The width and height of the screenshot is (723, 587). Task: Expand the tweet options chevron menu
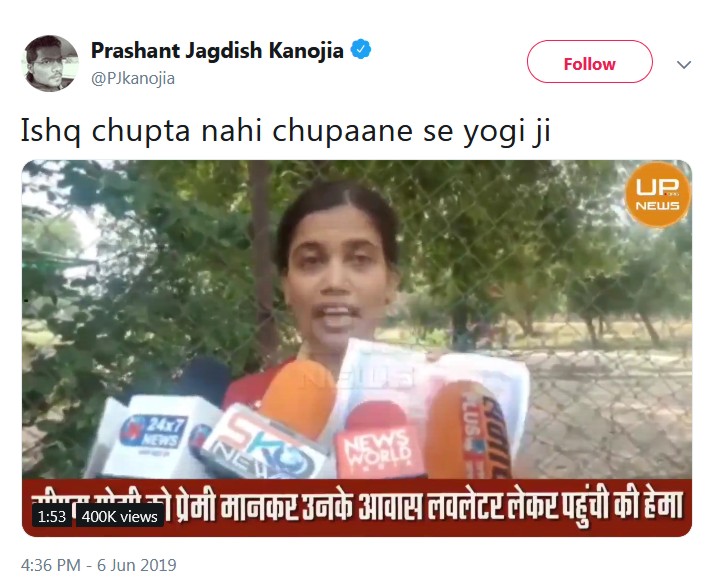coord(684,64)
